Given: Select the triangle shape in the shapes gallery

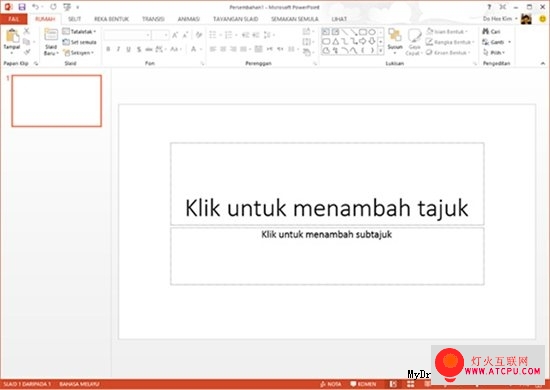Looking at the screenshot, I should pyautogui.click(x=335, y=41).
